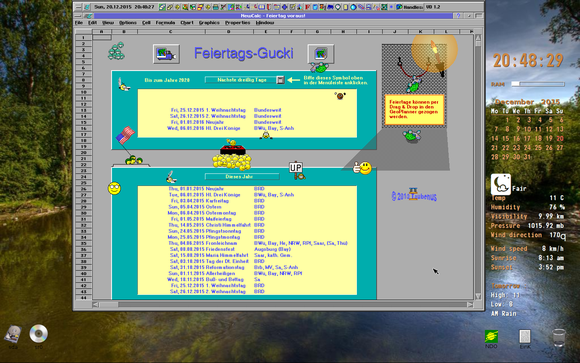Open the Edit menu

pyautogui.click(x=92, y=23)
